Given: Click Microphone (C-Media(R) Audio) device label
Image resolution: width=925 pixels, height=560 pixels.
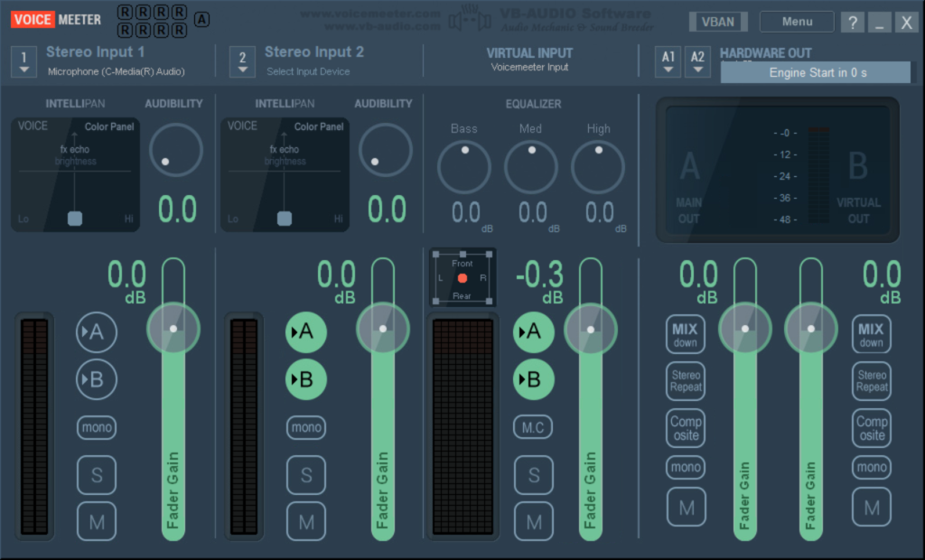Looking at the screenshot, I should (x=117, y=71).
